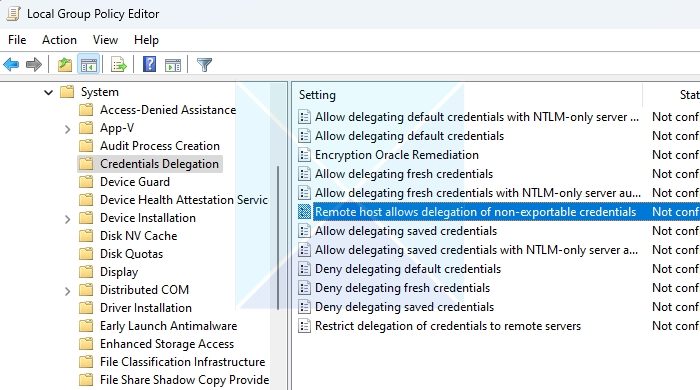Click the Filter funnel toolbar icon
The image size is (700, 390).
[x=204, y=65]
